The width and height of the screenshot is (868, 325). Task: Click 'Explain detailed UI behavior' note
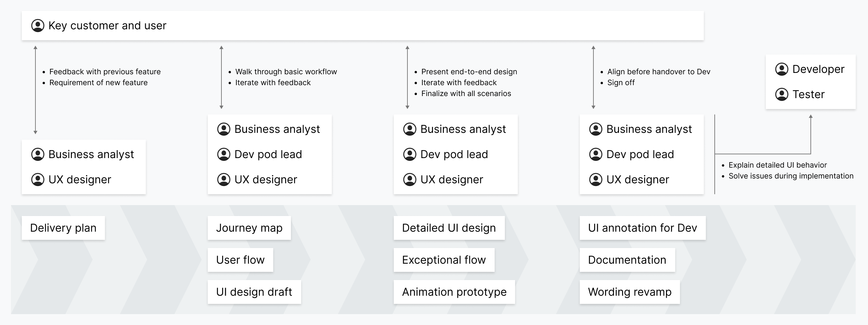(777, 165)
